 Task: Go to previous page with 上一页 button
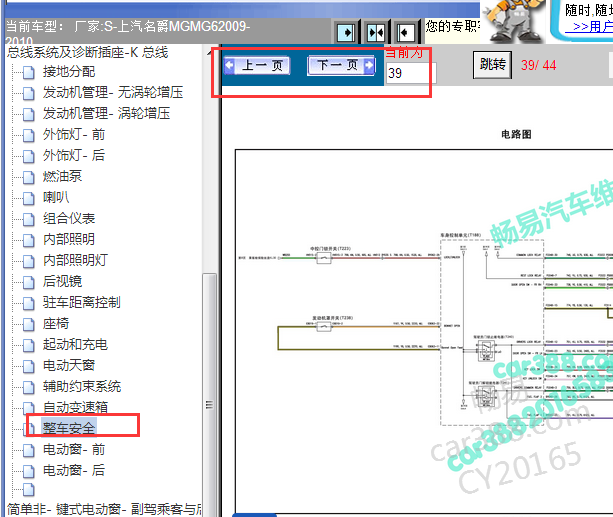click(x=257, y=65)
